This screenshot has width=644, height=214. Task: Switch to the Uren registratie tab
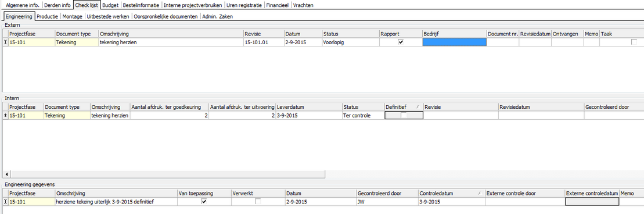pos(245,5)
